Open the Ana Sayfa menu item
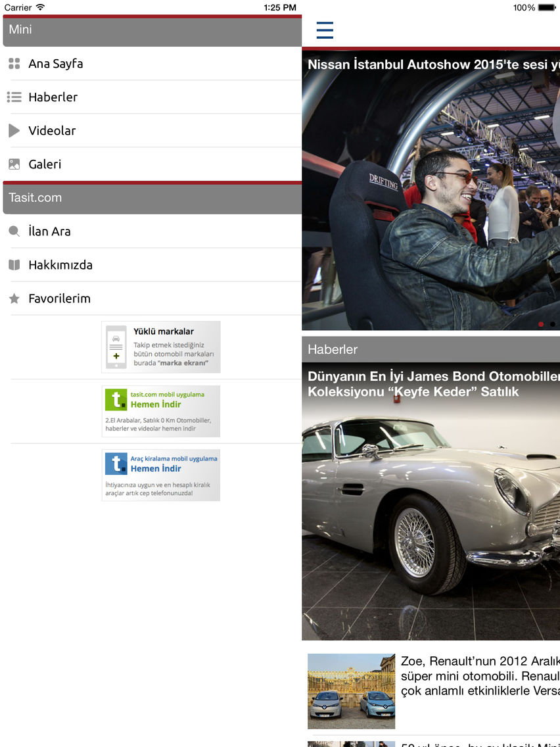Screen dimensions: 560x747 coord(56,64)
